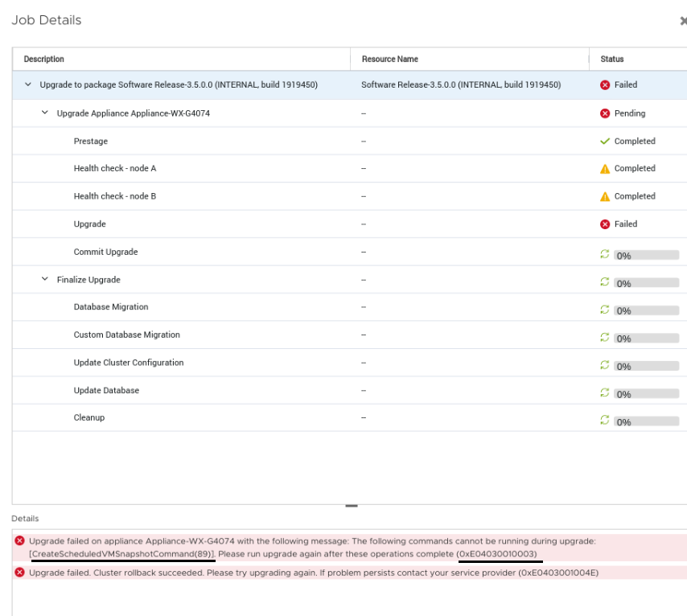Click error icon beside the rollback succeeded message
This screenshot has height=616, width=687.
click(19, 572)
